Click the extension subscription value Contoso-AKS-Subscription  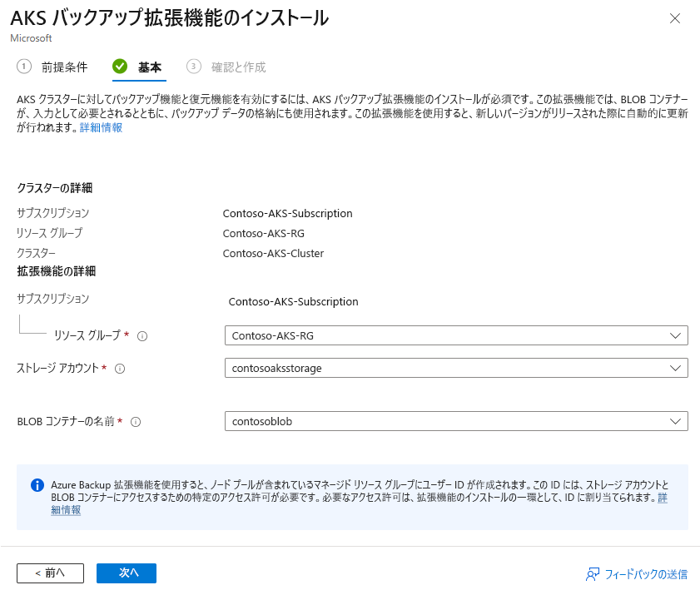pos(293,302)
